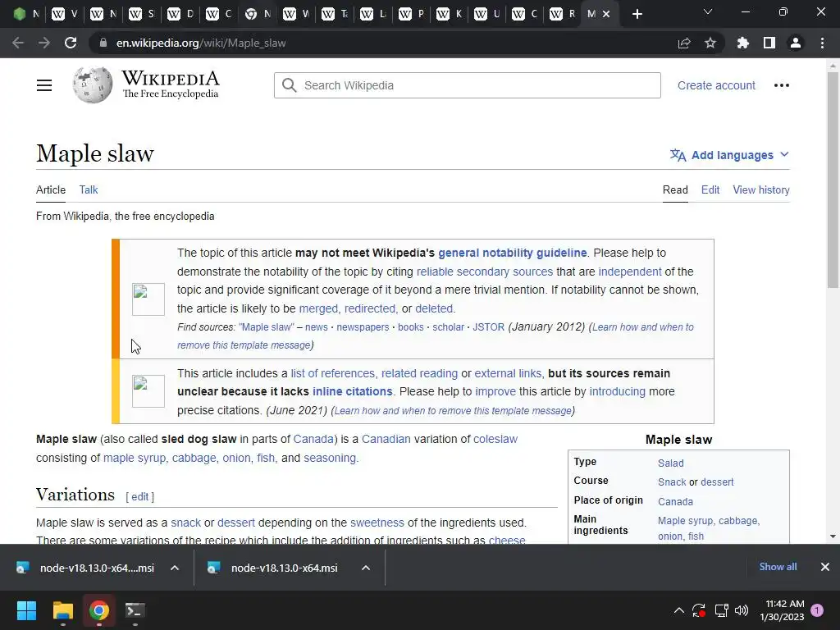Click the broken image in the notability notice
The height and width of the screenshot is (630, 840).
pyautogui.click(x=148, y=299)
